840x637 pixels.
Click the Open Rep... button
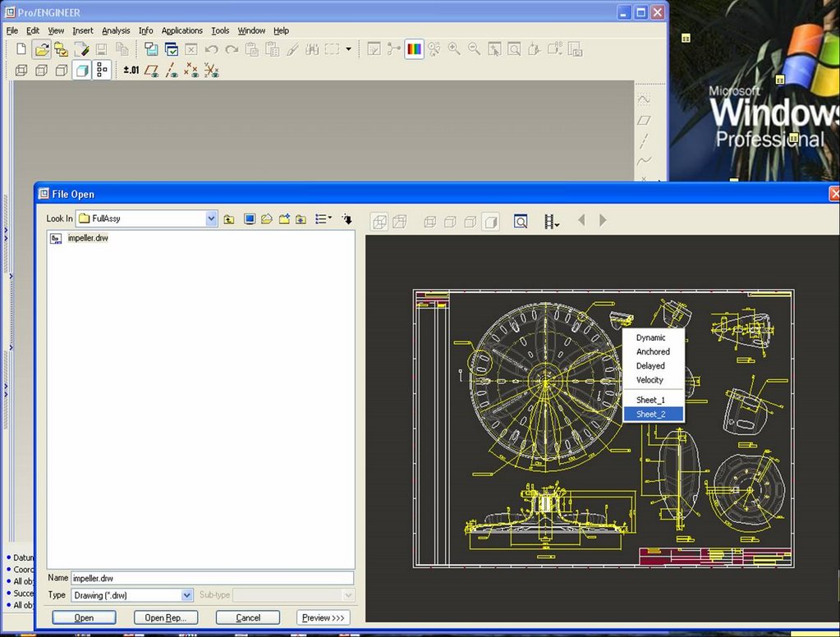[x=166, y=618]
